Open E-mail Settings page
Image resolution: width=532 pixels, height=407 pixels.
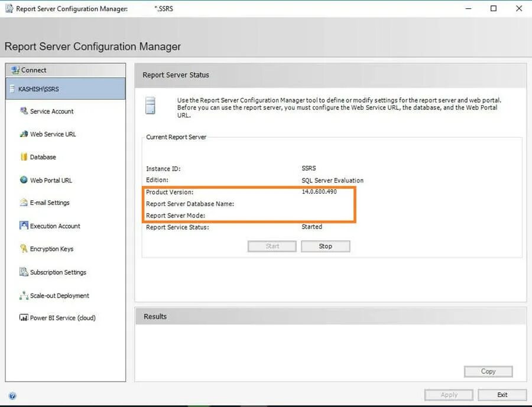[x=50, y=203]
